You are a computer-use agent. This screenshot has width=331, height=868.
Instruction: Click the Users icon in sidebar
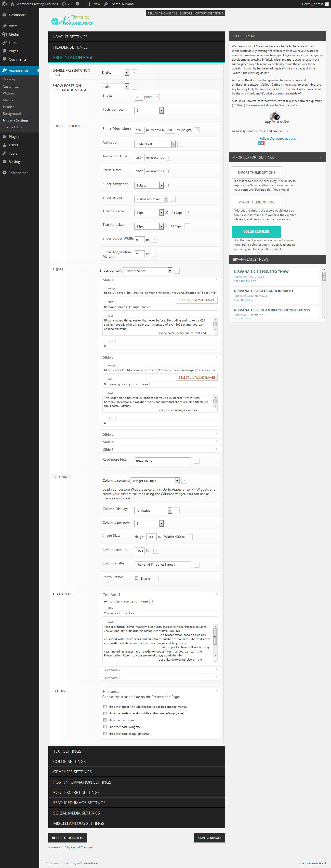[4, 145]
